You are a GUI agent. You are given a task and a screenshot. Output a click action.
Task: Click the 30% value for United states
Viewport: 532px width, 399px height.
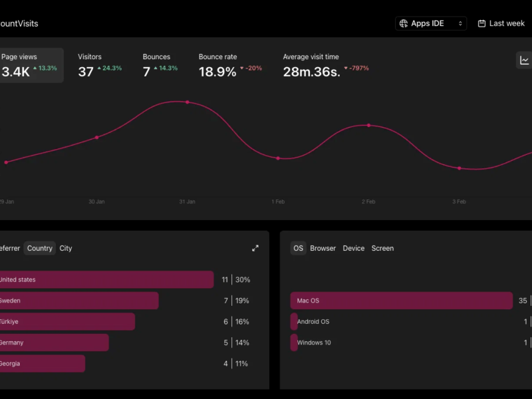[x=243, y=279]
